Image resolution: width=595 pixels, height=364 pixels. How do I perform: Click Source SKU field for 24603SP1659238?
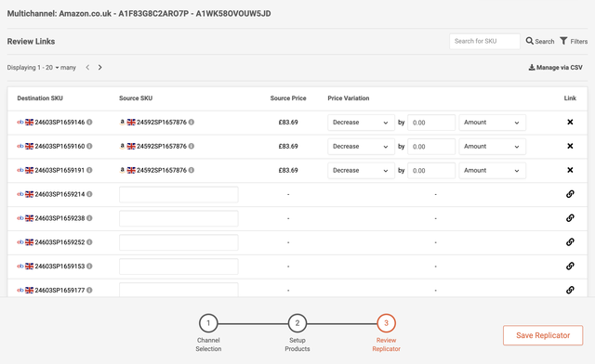[178, 218]
